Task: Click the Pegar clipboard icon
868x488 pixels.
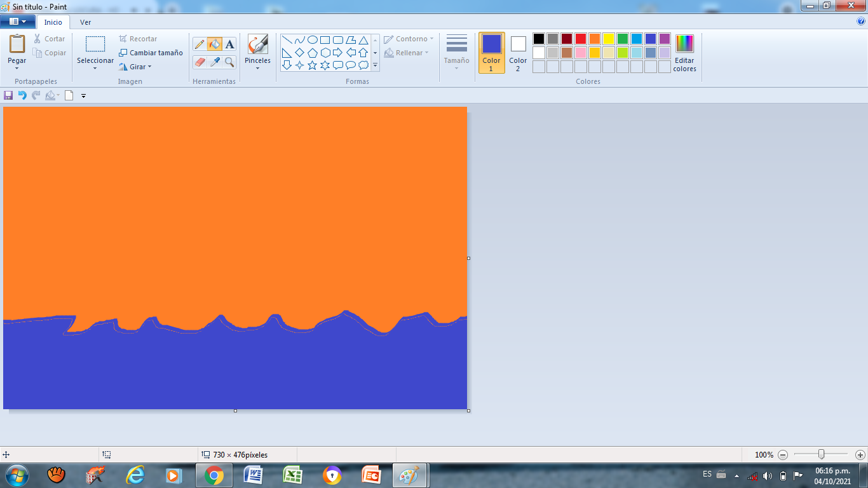Action: coord(17,44)
